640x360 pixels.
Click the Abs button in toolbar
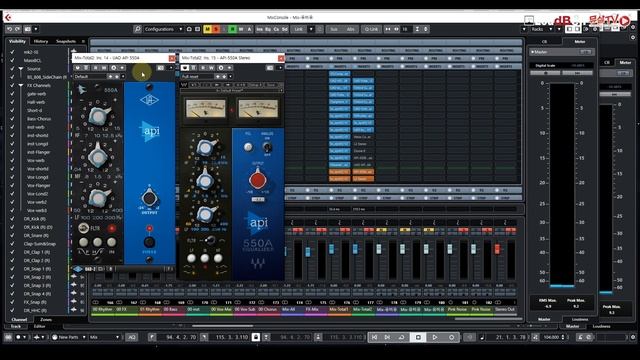click(x=351, y=29)
